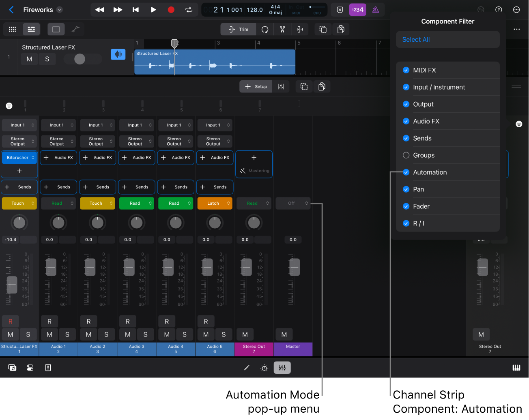Select the Loop tool icon
The width and height of the screenshot is (529, 420).
click(x=265, y=29)
